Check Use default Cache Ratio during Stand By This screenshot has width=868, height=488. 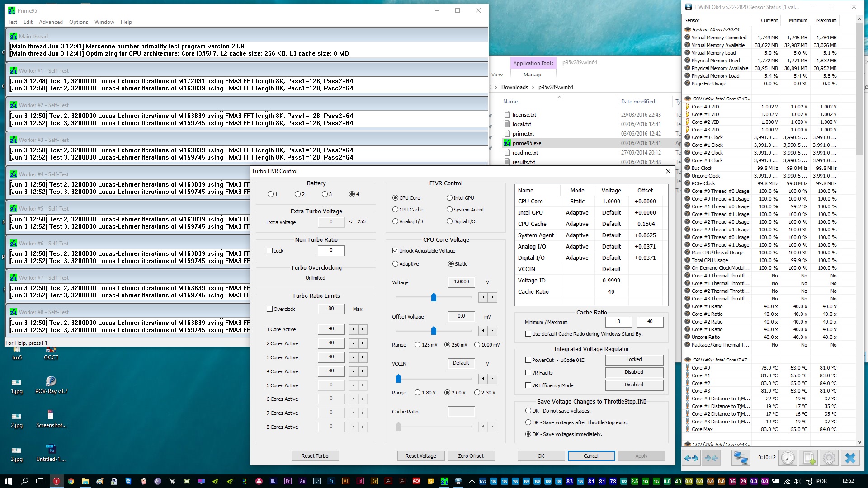528,334
